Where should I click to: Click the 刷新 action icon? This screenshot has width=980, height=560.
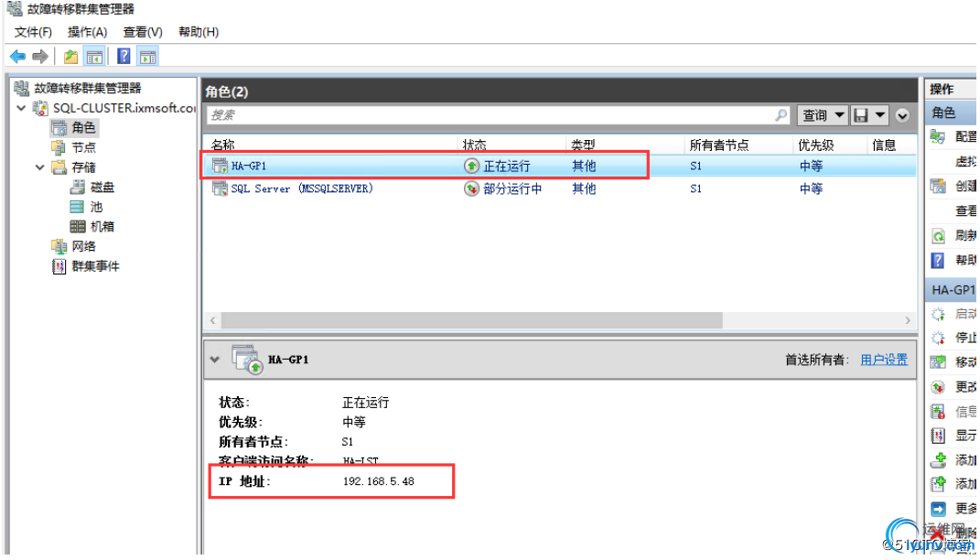938,236
